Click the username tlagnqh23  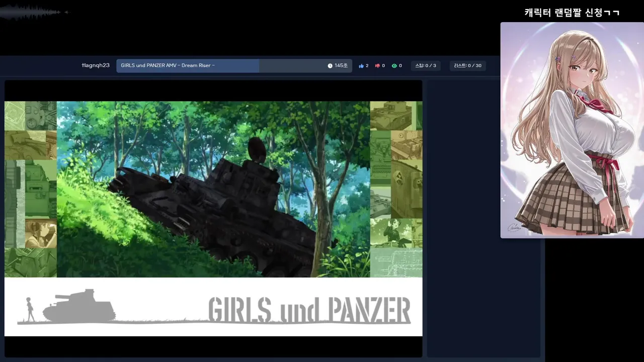[96, 65]
